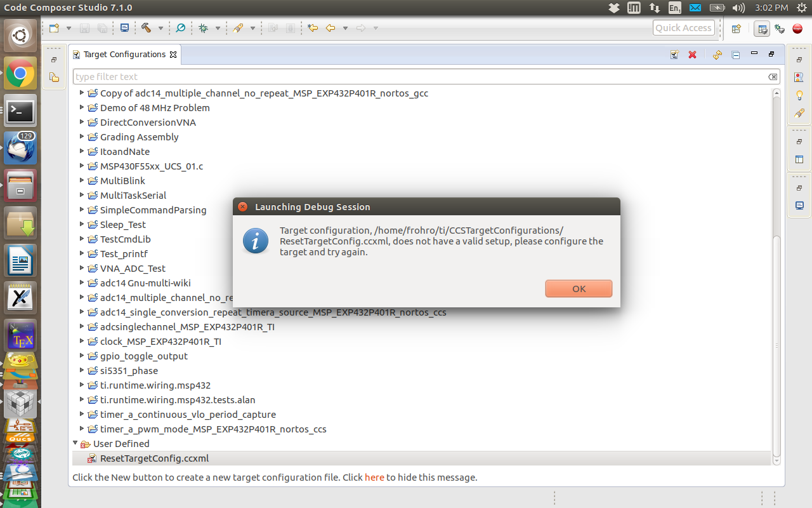Image resolution: width=812 pixels, height=508 pixels.
Task: Click the Back navigation arrow
Action: (331, 28)
